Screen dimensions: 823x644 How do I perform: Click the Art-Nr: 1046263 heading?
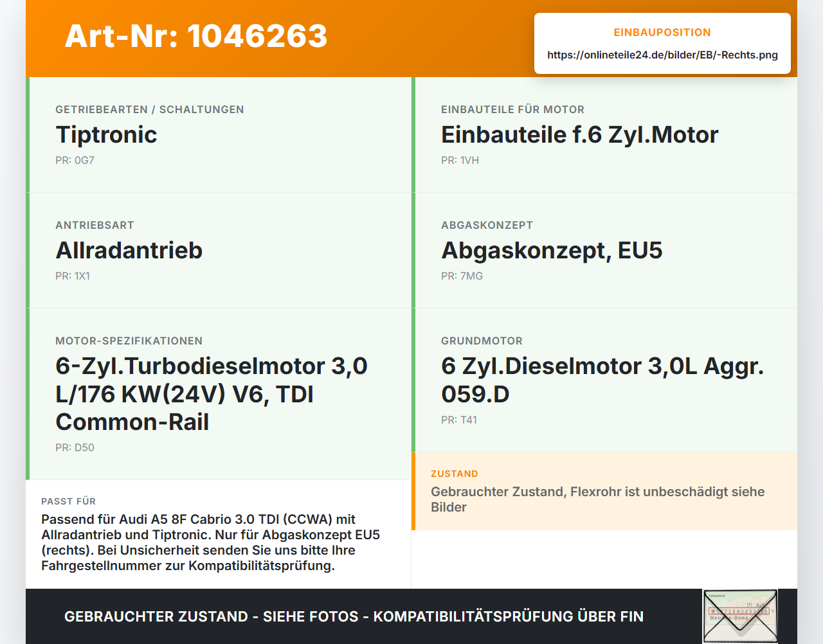196,36
